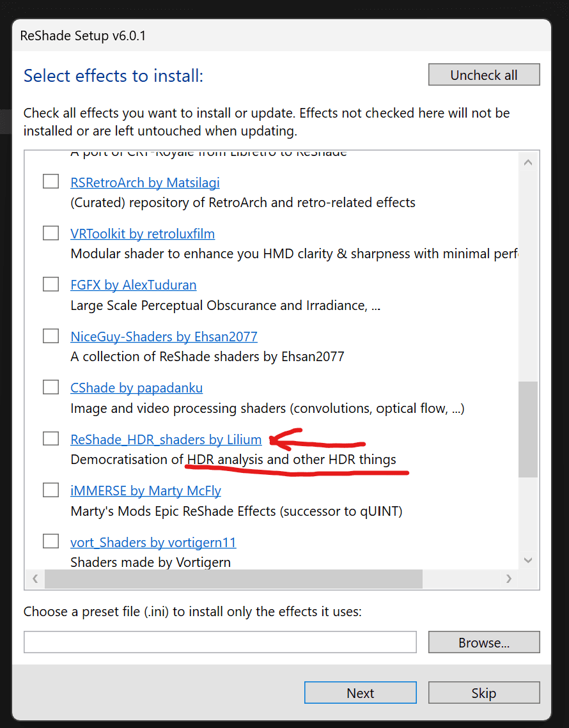Click text 'Shaders made by Vortigern'
The image size is (569, 728).
click(150, 562)
